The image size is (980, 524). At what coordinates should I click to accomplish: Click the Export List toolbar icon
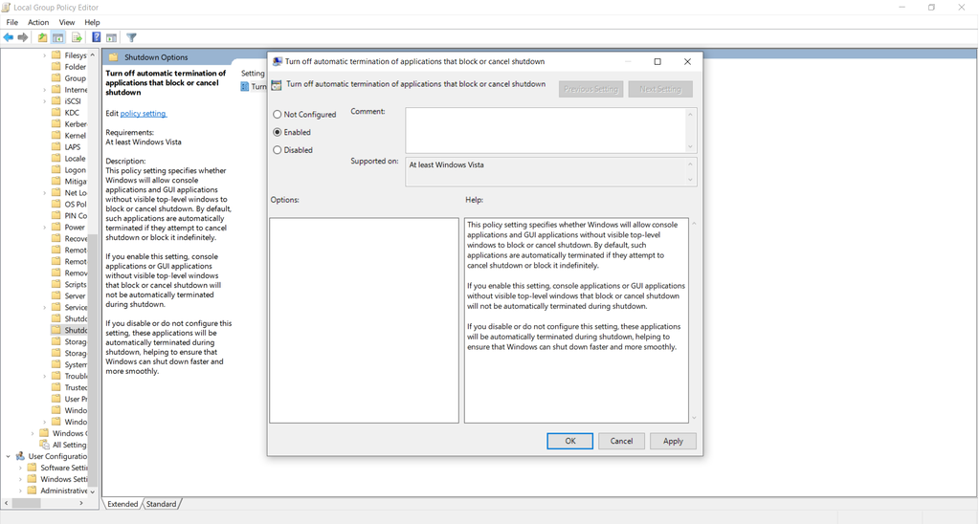pyautogui.click(x=77, y=37)
